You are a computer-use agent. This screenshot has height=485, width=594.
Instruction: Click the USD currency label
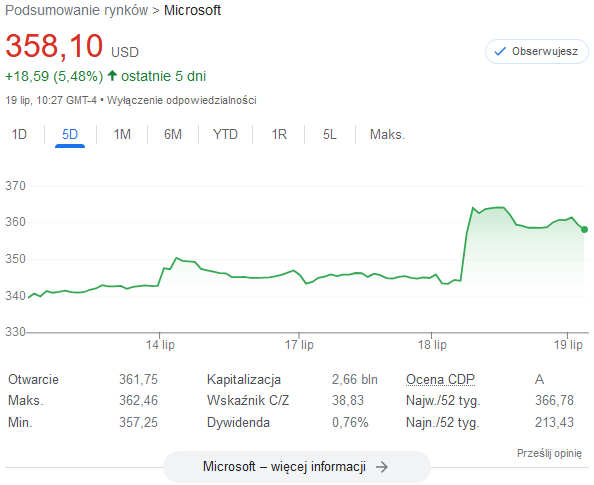click(125, 52)
